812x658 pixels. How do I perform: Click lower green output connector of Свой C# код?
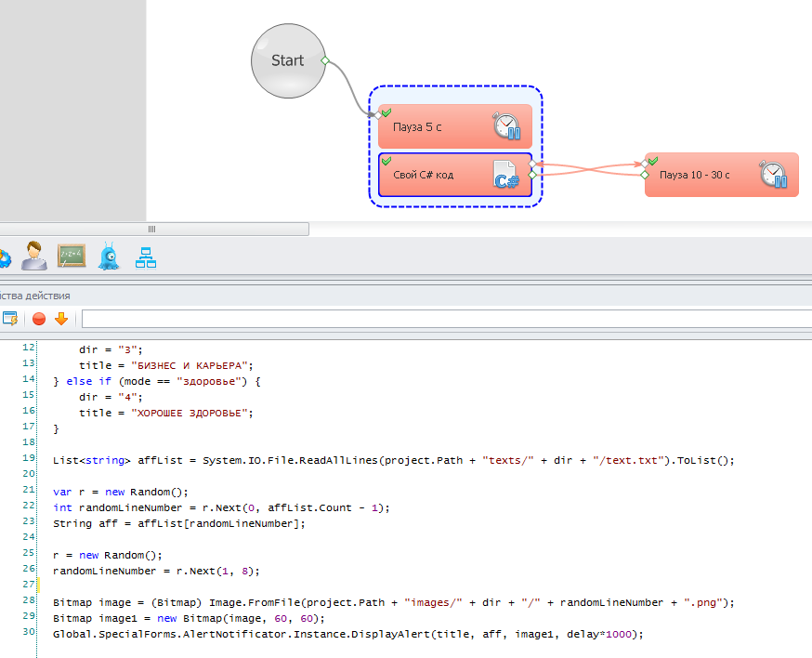click(532, 175)
